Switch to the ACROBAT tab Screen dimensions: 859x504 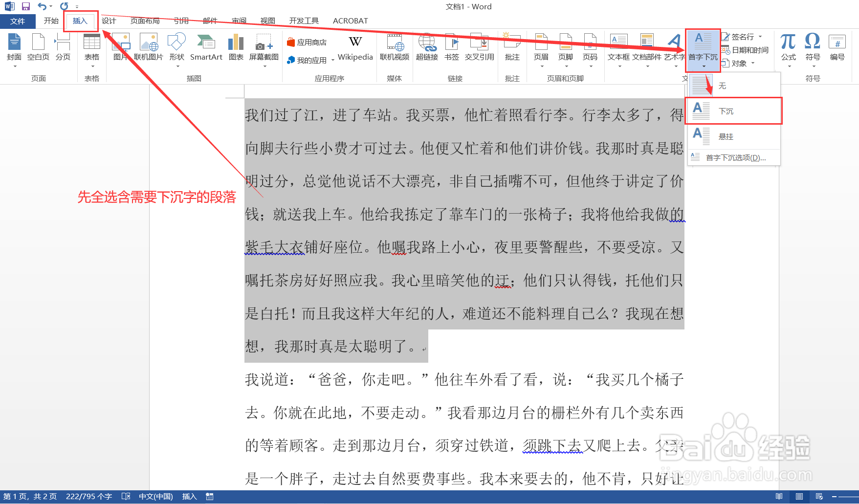coord(350,21)
